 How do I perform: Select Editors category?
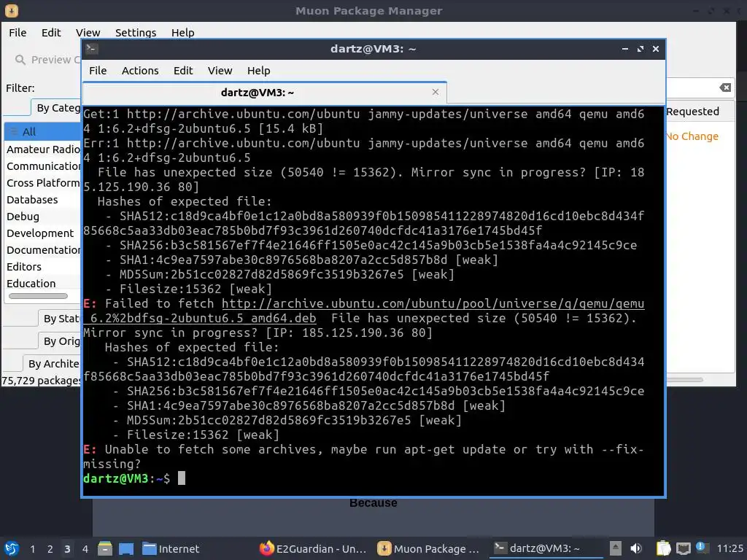point(43,267)
